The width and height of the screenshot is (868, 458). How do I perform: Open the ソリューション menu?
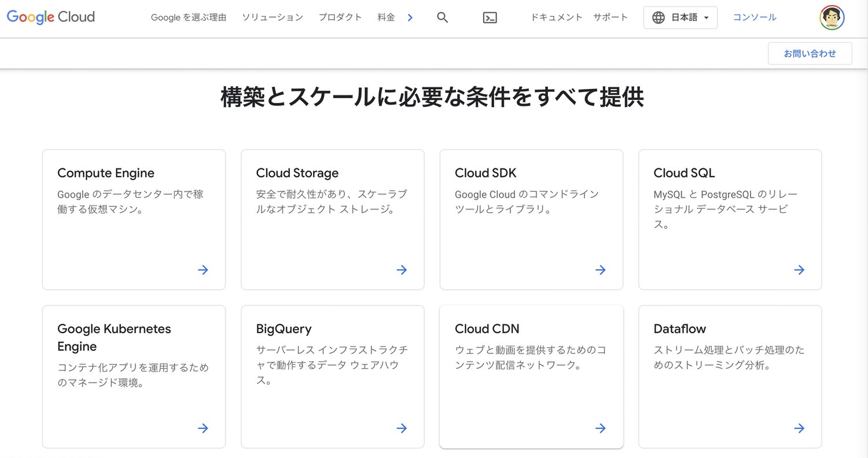[x=273, y=17]
